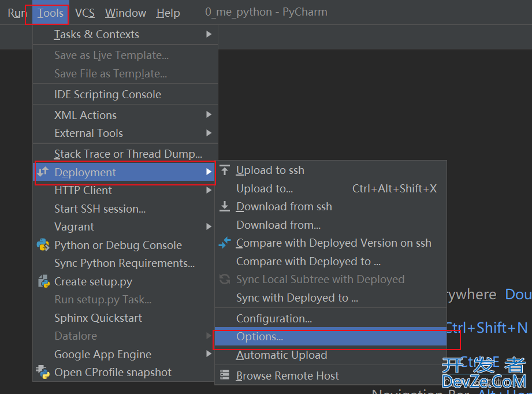Click the 0_me_python - PyCharm window title
Viewport: 532px width, 394px height.
[x=266, y=12]
